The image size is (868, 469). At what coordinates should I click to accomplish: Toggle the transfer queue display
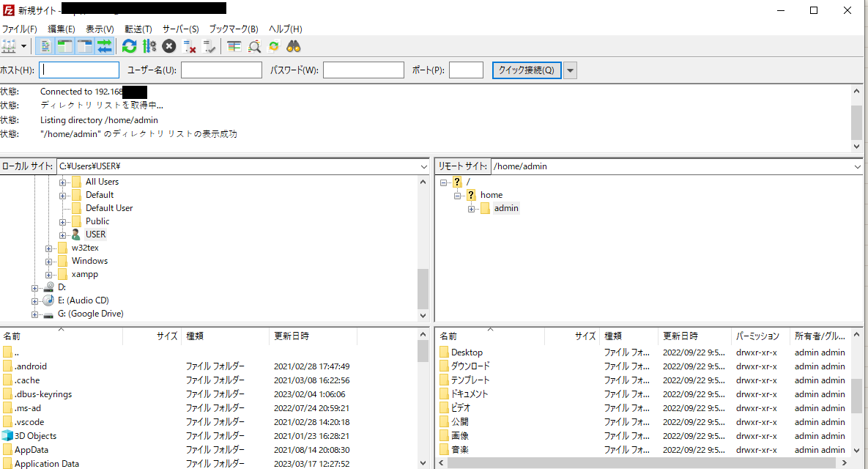coord(105,46)
